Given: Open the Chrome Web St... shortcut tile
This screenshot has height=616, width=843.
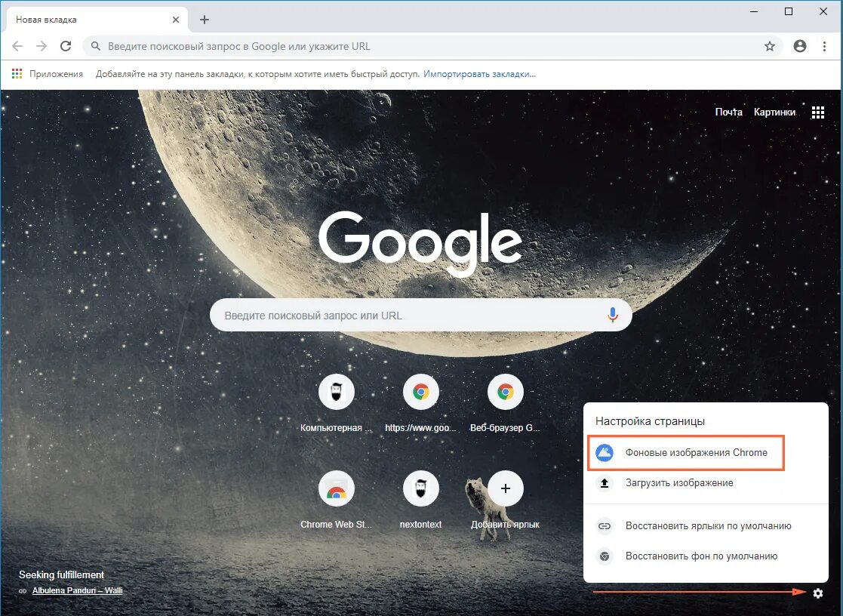Looking at the screenshot, I should pyautogui.click(x=336, y=500).
